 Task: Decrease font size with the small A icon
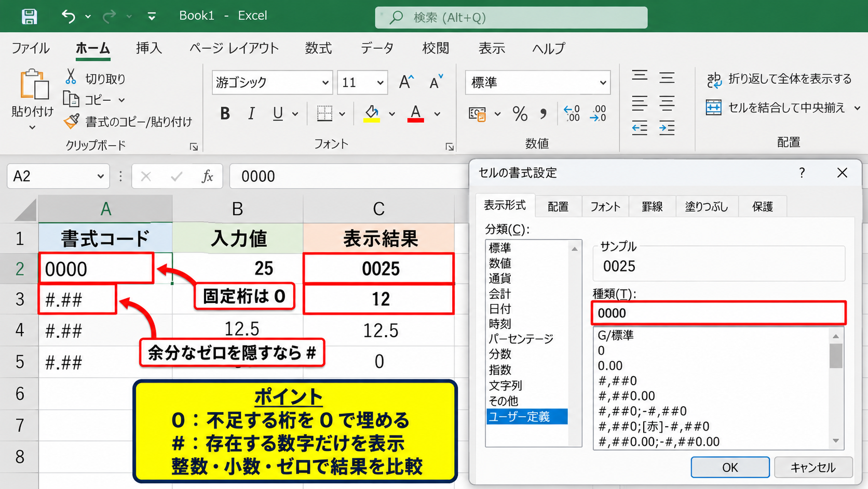click(x=436, y=82)
